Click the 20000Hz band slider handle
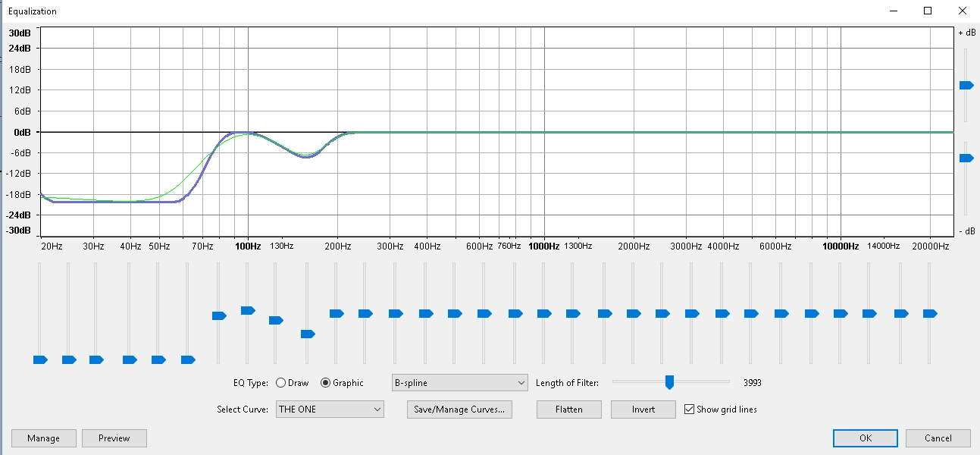Image resolution: width=980 pixels, height=455 pixels. 929,313
